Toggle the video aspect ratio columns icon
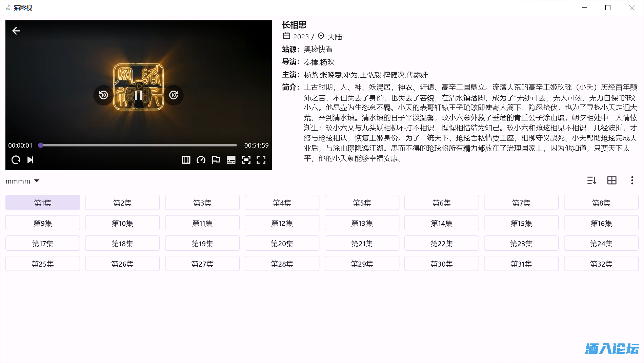This screenshot has height=363, width=644. pyautogui.click(x=186, y=160)
